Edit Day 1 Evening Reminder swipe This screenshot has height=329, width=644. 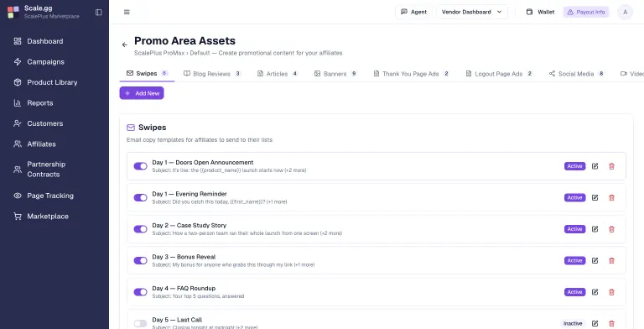click(595, 198)
